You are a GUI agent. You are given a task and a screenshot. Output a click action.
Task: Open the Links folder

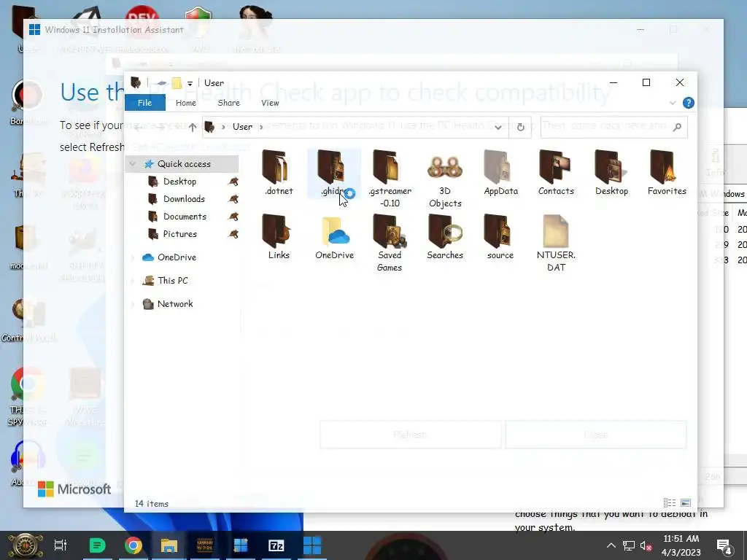tap(279, 237)
